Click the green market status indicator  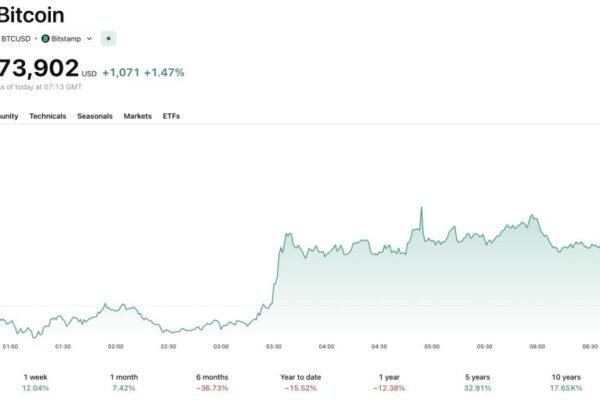click(x=108, y=38)
